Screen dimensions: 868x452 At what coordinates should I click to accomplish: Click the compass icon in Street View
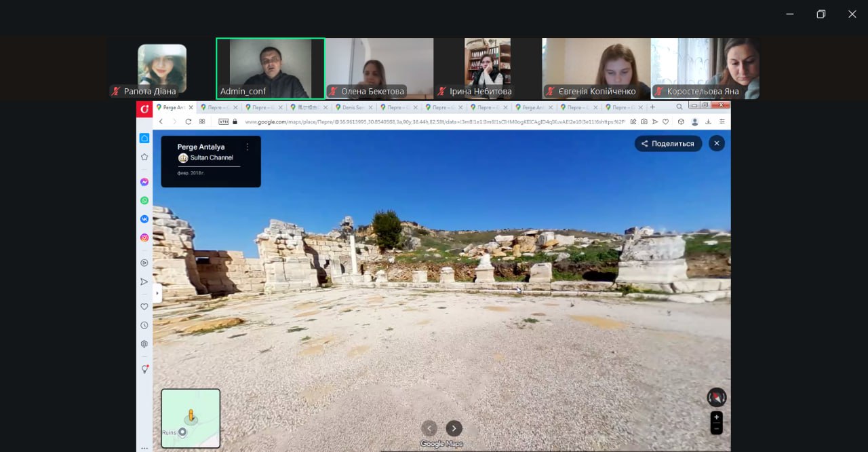click(716, 397)
